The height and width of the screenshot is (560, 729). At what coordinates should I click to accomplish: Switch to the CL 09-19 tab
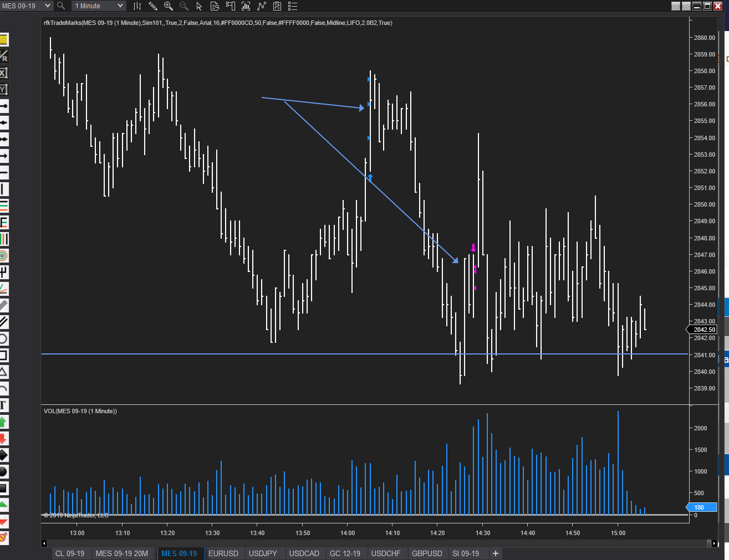tap(70, 553)
